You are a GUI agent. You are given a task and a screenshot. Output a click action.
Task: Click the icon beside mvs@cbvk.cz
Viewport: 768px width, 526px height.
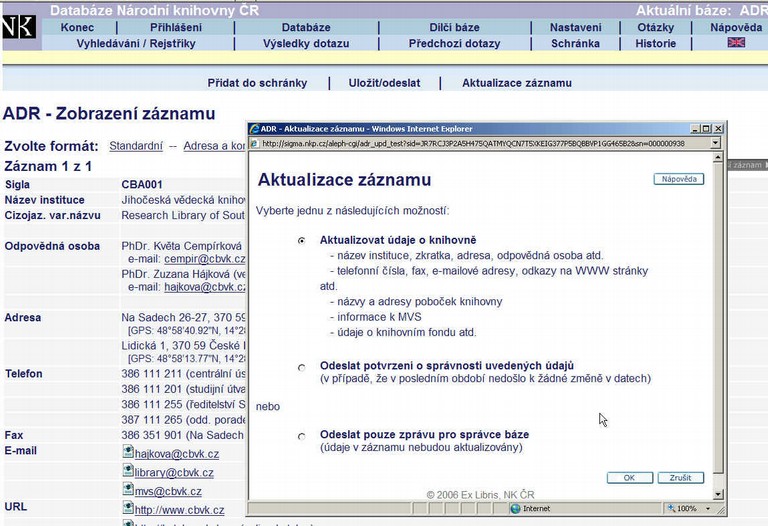128,489
